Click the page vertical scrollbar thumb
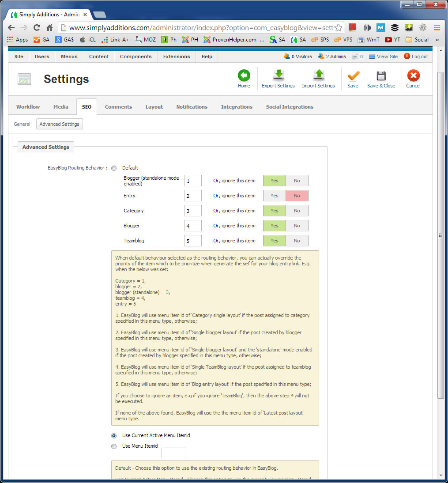The height and width of the screenshot is (483, 448). coord(440,235)
